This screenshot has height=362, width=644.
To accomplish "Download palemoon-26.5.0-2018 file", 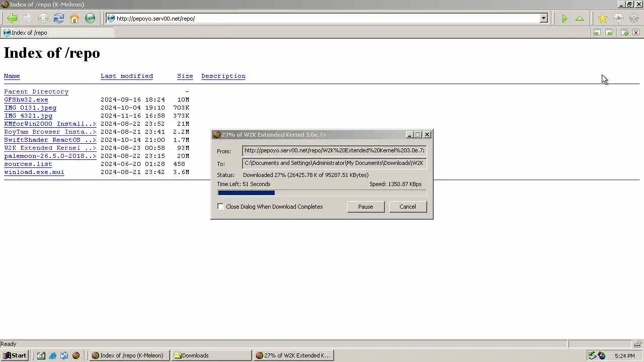I will pyautogui.click(x=50, y=156).
